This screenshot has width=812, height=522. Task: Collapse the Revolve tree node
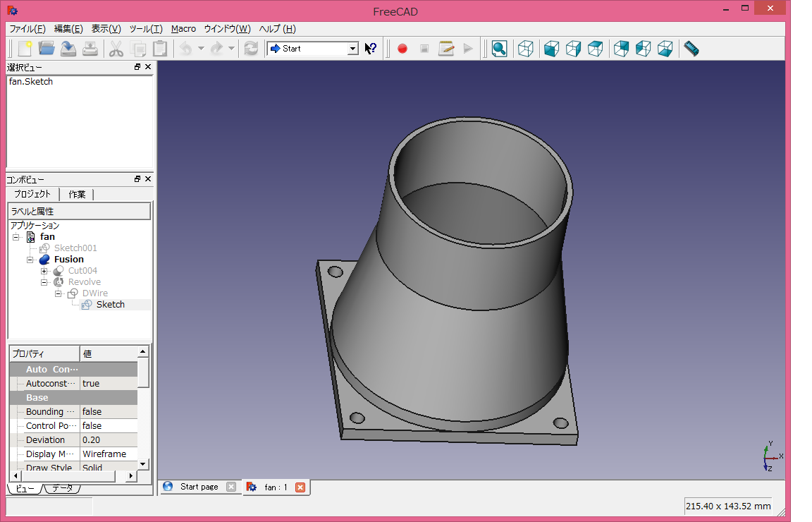[x=44, y=282]
